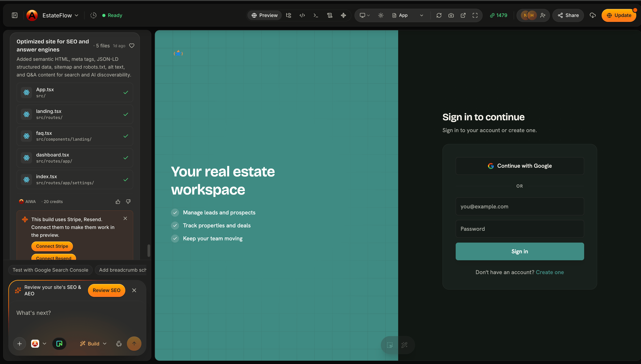
Task: Expand the EstateFlow project dropdown
Action: pyautogui.click(x=60, y=15)
